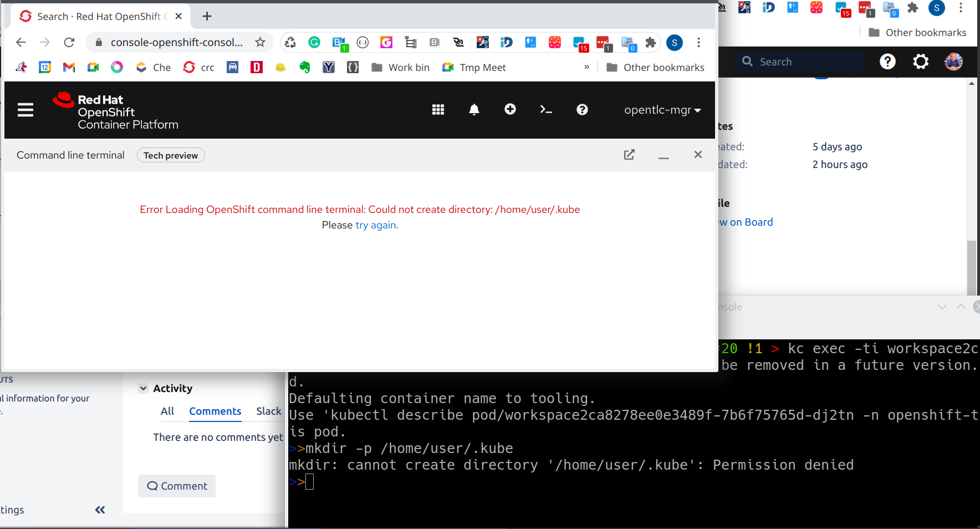Open the OpenShift application launcher grid
Screen dimensions: 980x529
click(438, 110)
